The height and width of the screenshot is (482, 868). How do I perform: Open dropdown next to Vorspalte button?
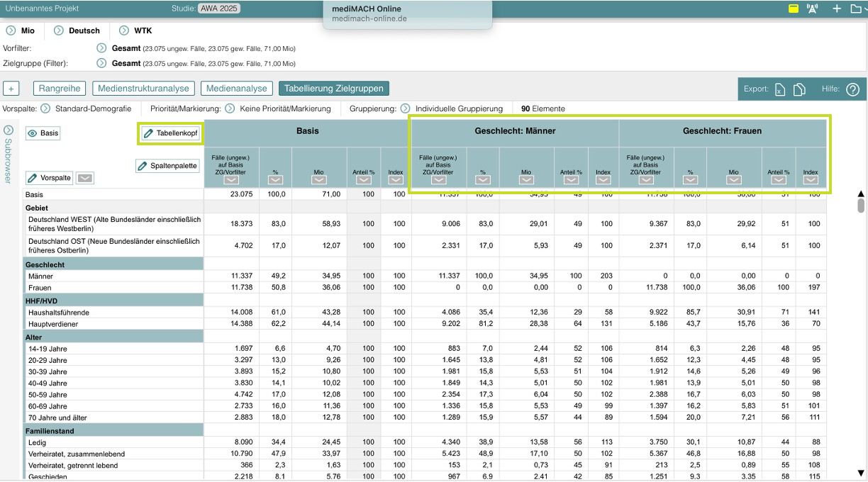84,178
